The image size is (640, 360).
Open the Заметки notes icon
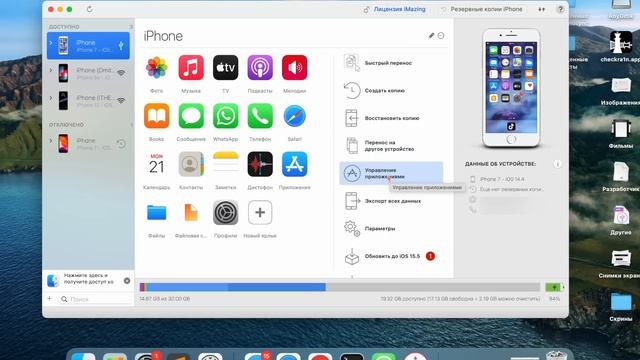pyautogui.click(x=225, y=164)
